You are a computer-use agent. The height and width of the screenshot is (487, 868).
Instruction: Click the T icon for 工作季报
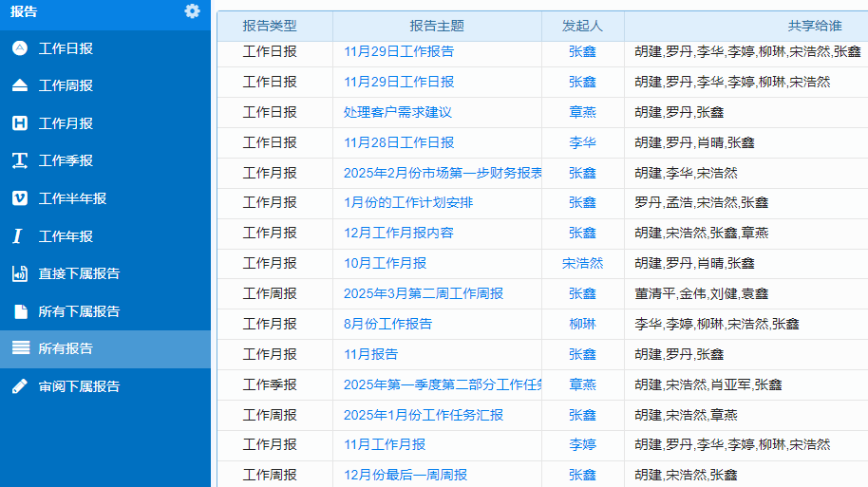pyautogui.click(x=20, y=160)
